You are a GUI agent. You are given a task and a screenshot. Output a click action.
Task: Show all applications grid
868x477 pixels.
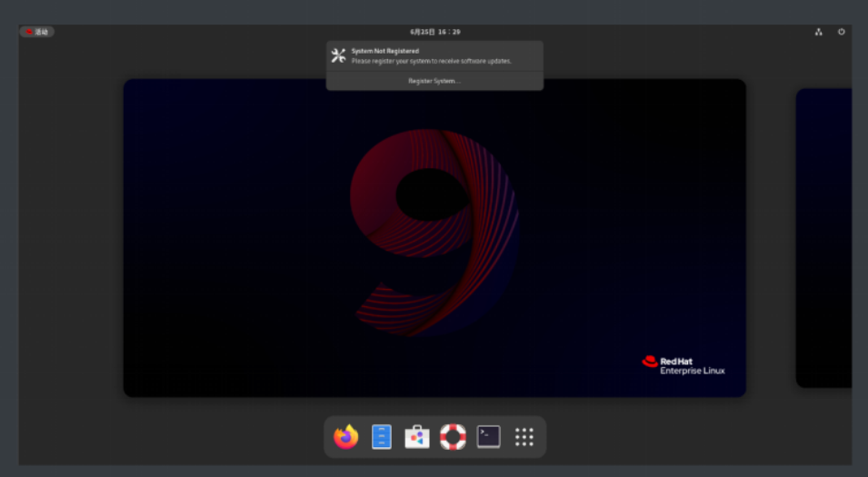(x=524, y=437)
